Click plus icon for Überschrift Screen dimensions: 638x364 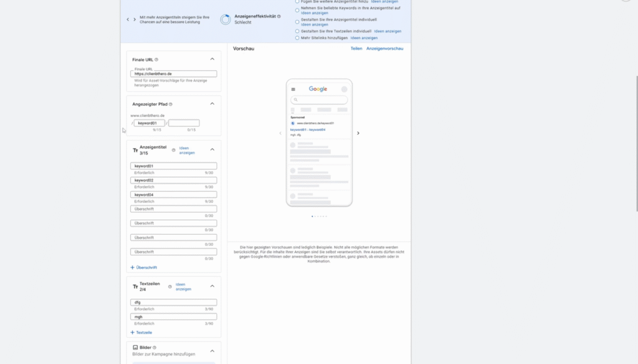pyautogui.click(x=132, y=268)
